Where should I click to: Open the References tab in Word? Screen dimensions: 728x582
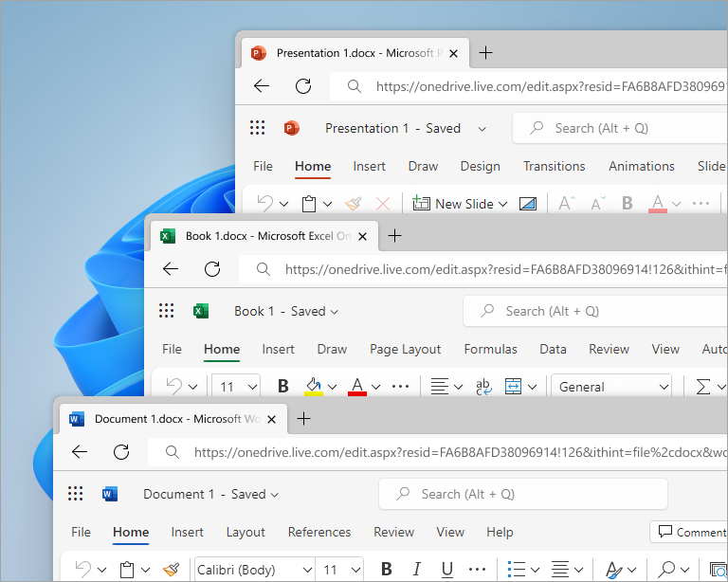click(x=319, y=532)
